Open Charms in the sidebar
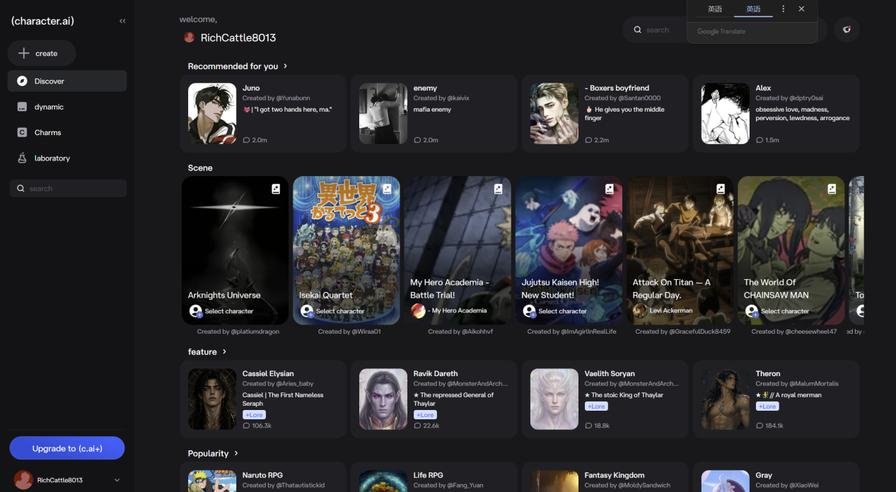Image resolution: width=896 pixels, height=492 pixels. click(x=67, y=133)
